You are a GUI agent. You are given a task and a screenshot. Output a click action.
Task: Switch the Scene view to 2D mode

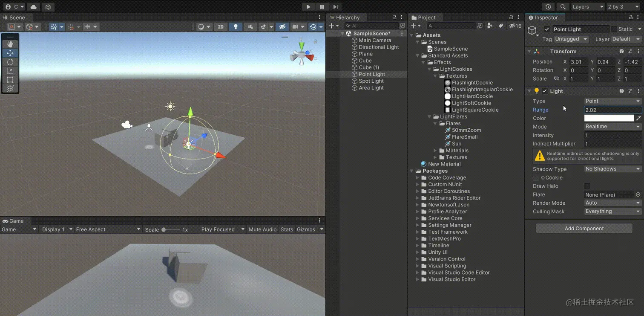pos(221,26)
